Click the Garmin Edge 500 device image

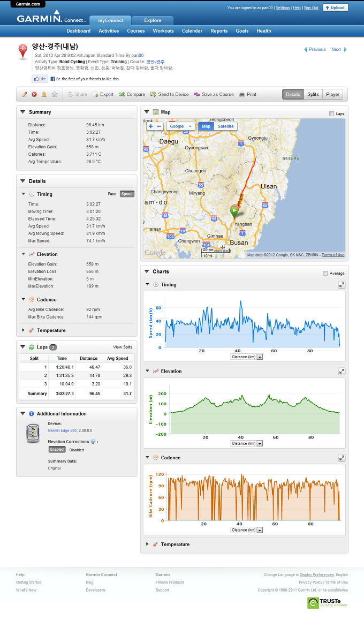click(x=33, y=433)
